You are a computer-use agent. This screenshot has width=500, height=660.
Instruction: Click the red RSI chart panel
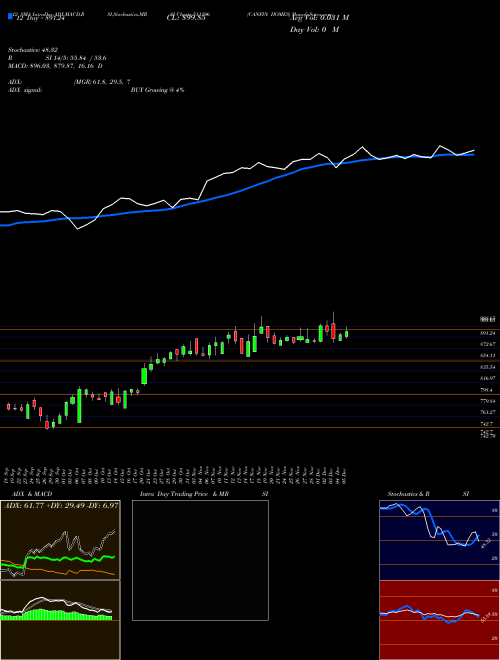coord(439,620)
